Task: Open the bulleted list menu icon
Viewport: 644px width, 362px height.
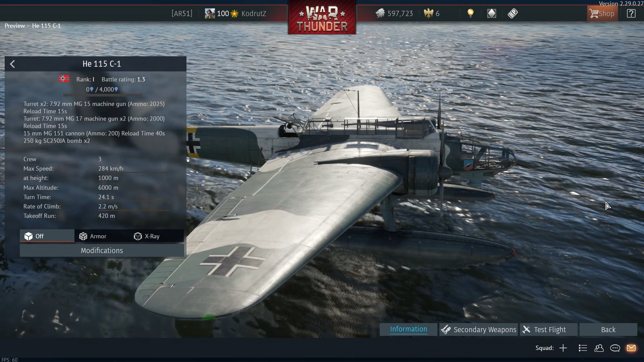Action: tap(583, 348)
